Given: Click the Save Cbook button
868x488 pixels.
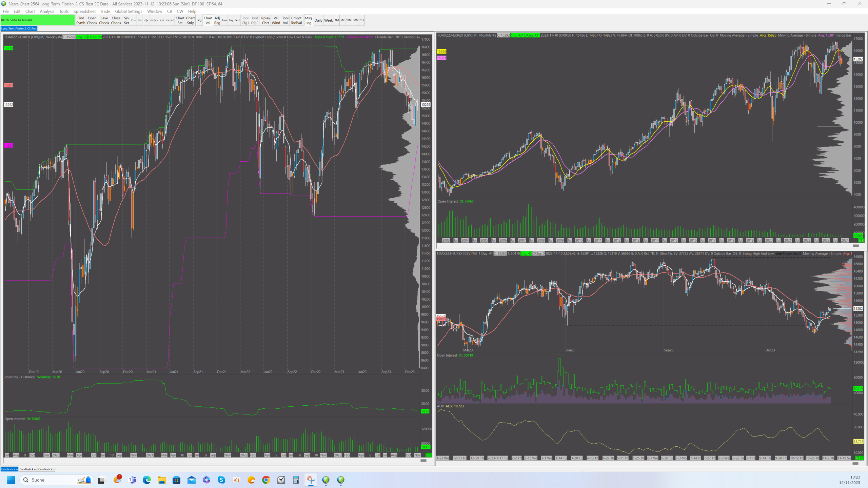Looking at the screenshot, I should [x=104, y=20].
